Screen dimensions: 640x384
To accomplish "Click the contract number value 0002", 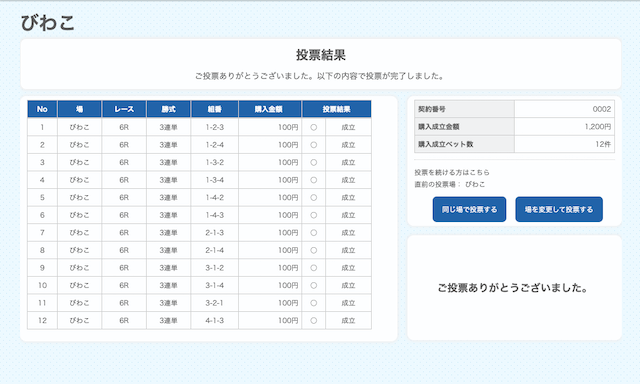I will 602,109.
